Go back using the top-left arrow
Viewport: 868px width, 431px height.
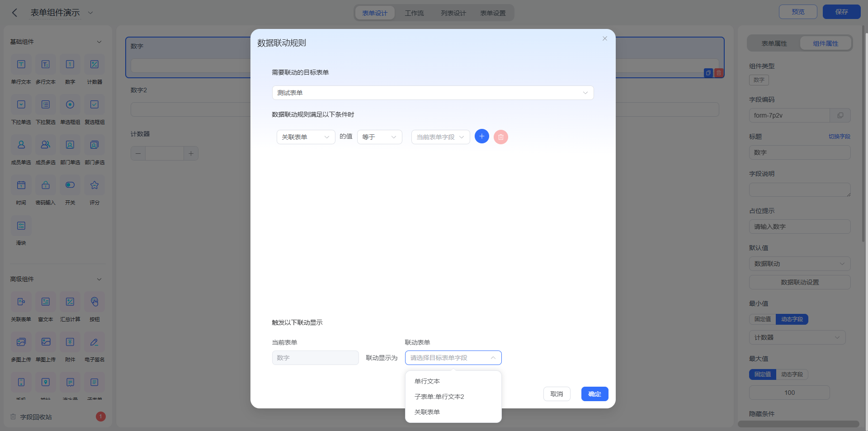(14, 13)
